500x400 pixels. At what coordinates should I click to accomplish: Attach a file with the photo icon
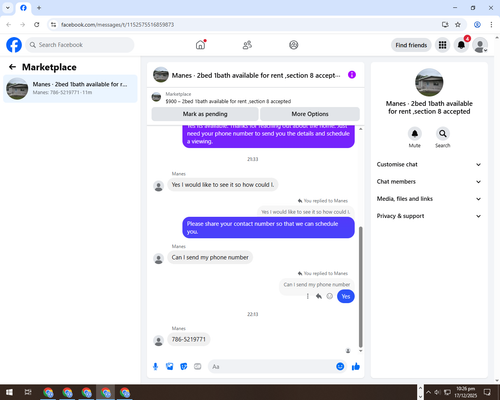(170, 367)
